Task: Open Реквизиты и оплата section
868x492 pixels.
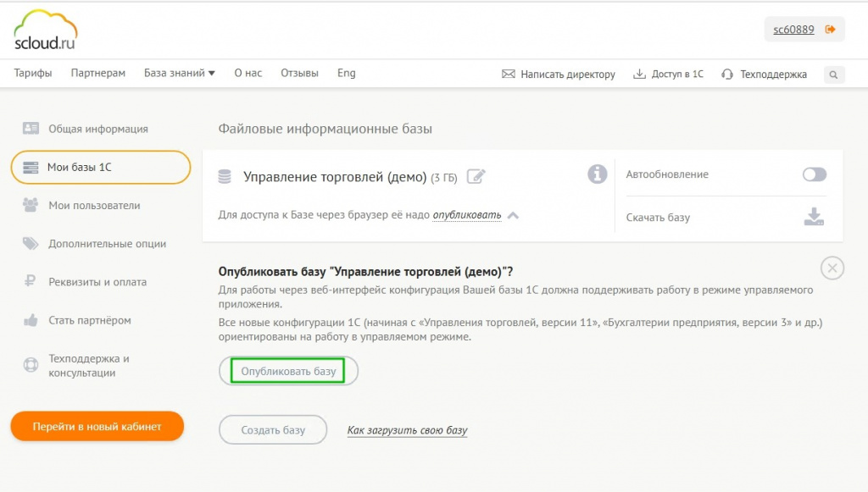Action: [97, 282]
